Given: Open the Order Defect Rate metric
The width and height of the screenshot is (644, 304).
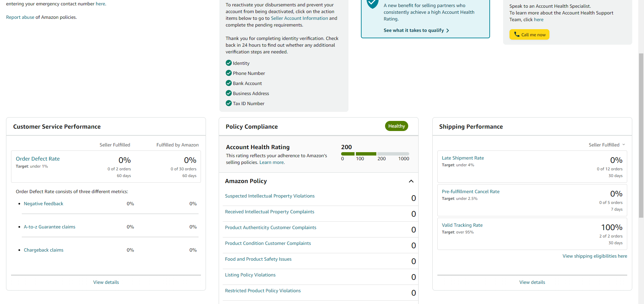Looking at the screenshot, I should [38, 159].
